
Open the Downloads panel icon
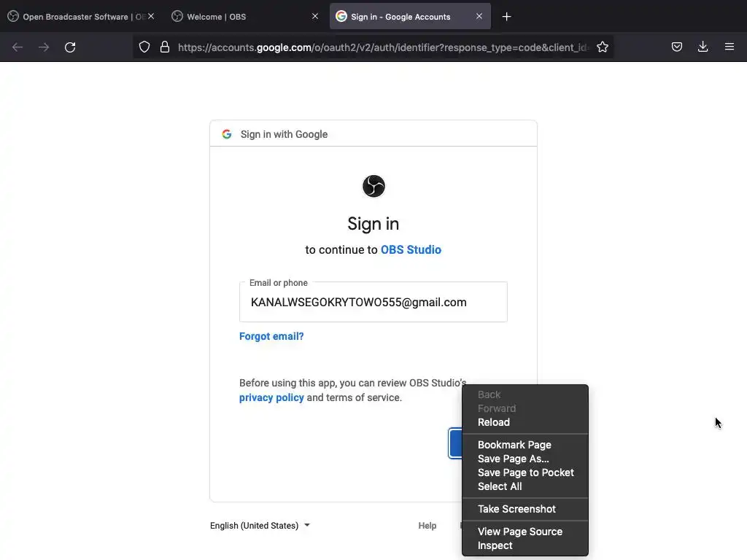pos(703,47)
